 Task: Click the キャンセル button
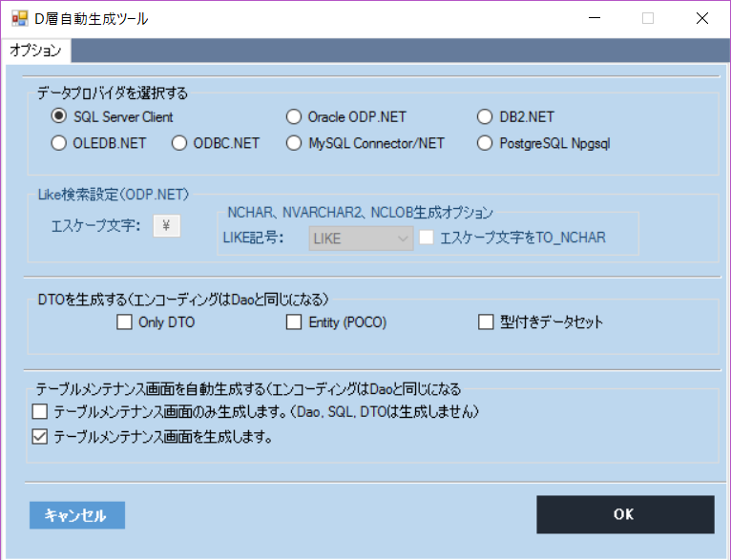(x=77, y=515)
